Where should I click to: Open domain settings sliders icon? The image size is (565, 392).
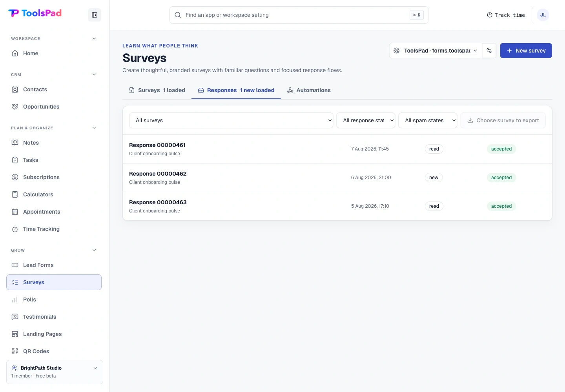489,51
